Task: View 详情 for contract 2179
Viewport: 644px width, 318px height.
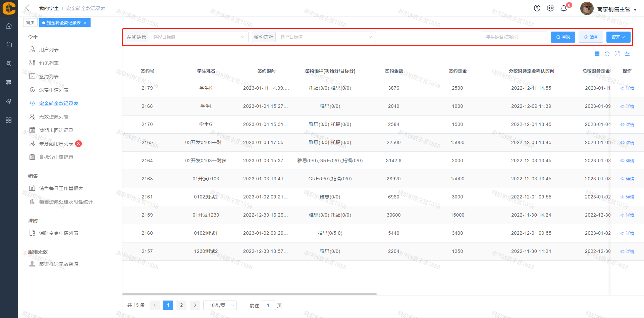Action: [x=627, y=88]
